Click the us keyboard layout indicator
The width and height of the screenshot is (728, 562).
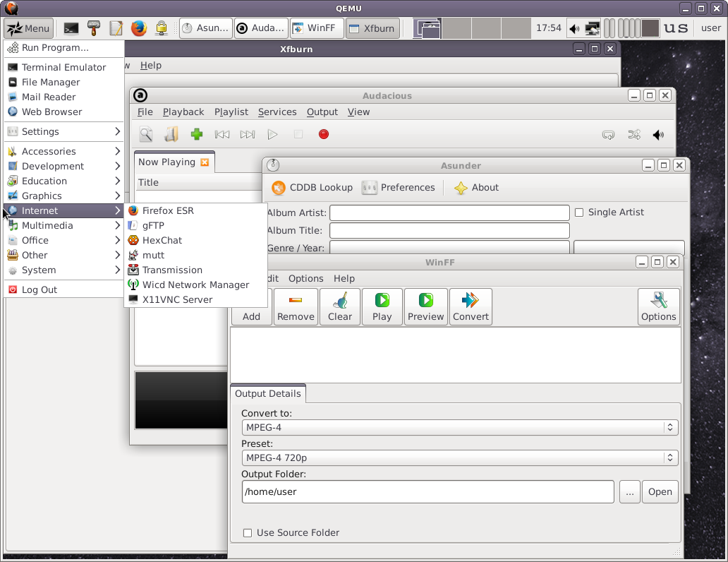[x=676, y=28]
